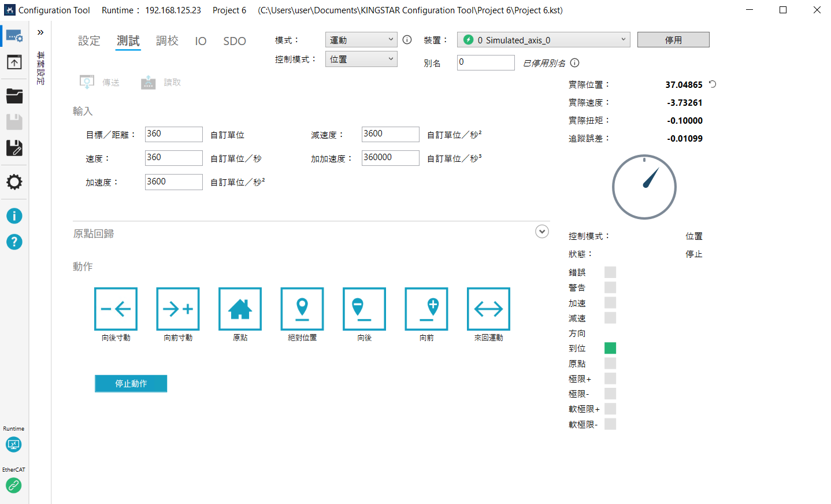Screen dimensions: 831x504
Task: Switch to the 調校 tuning tab
Action: (167, 41)
